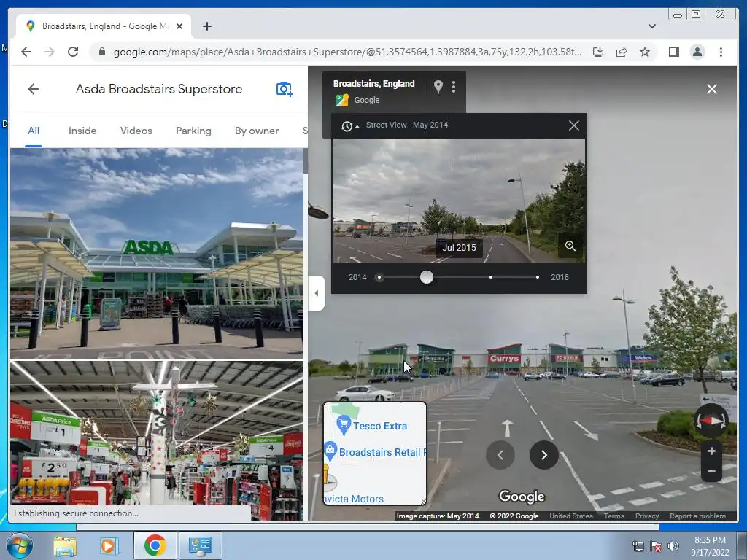This screenshot has height=560, width=747.
Task: Close the Broadstairs, England tab
Action: tap(179, 26)
